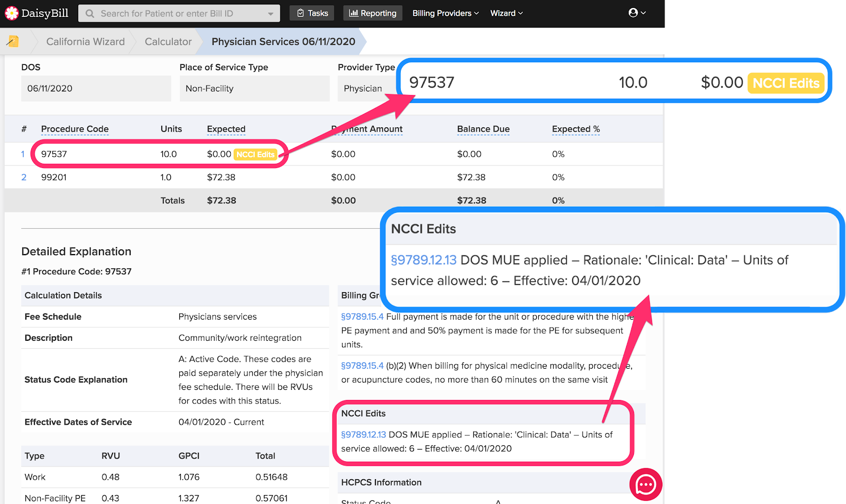Click the DaisyBill daisy logo
The width and height of the screenshot is (846, 504).
tap(12, 12)
